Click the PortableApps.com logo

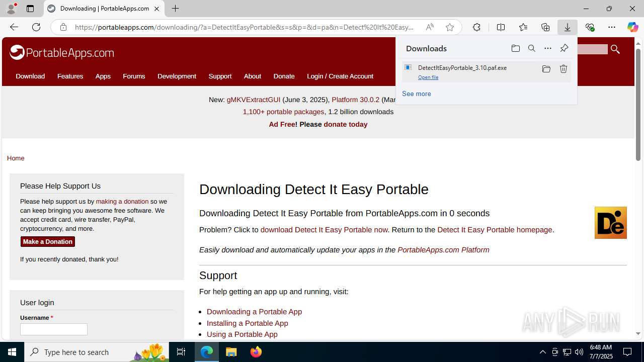tap(61, 52)
